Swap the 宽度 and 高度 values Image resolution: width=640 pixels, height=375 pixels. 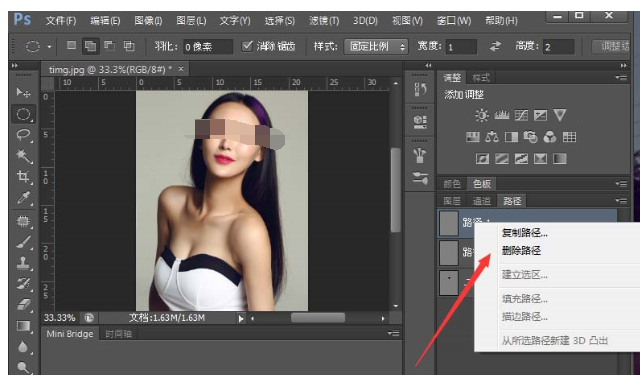pos(496,47)
